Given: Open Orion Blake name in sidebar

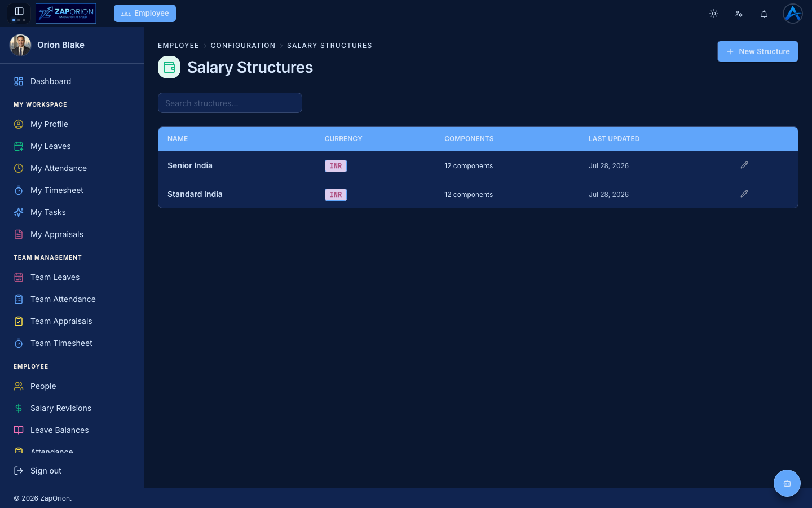Looking at the screenshot, I should 61,45.
